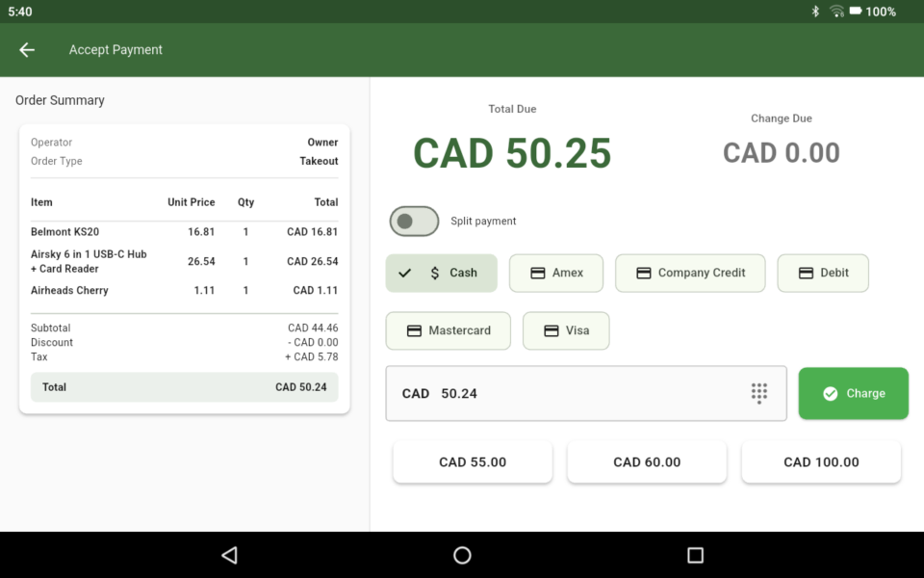Viewport: 924px width, 578px height.
Task: Go back using the header arrow
Action: click(27, 50)
